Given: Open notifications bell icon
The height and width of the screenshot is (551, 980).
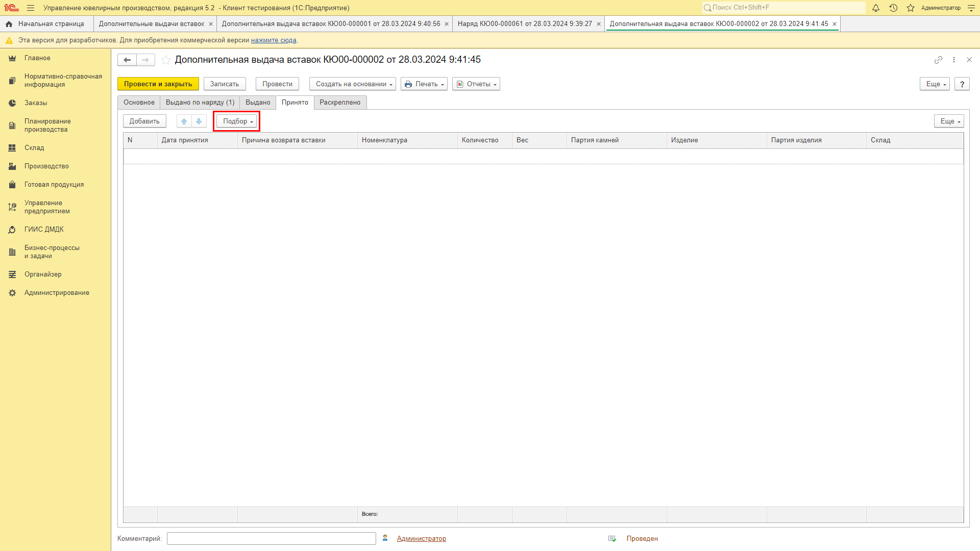Looking at the screenshot, I should (876, 8).
